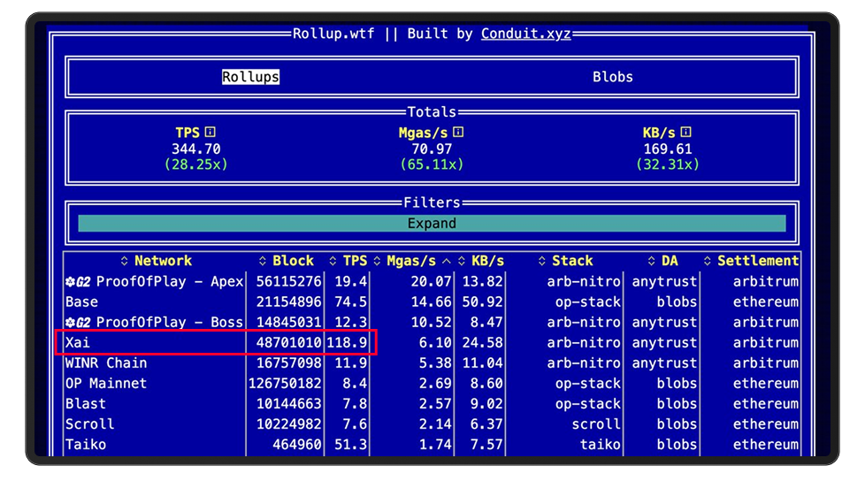Select the Base network row
Viewport: 865px width, 504px height.
click(432, 302)
